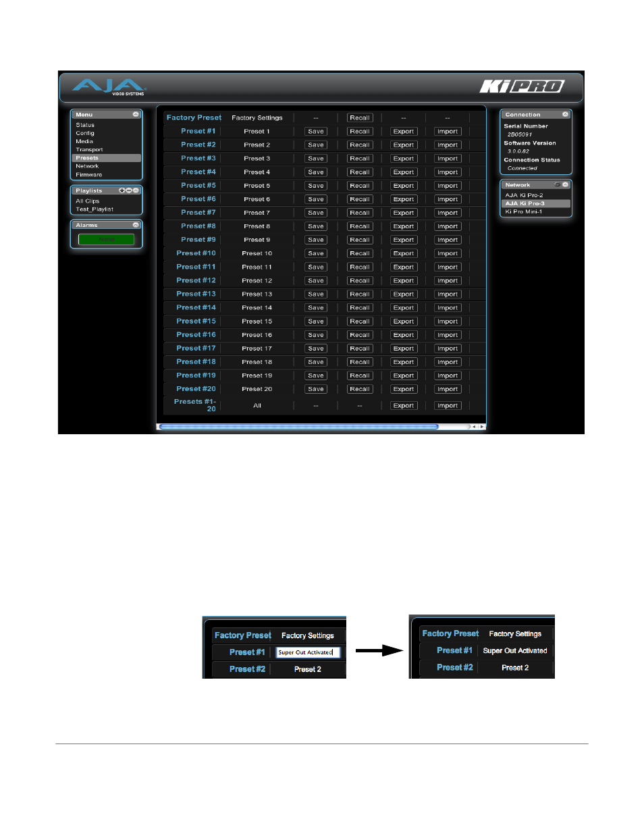Remove playlist with minus icon
Screen dimensions: 644x834
pos(129,190)
